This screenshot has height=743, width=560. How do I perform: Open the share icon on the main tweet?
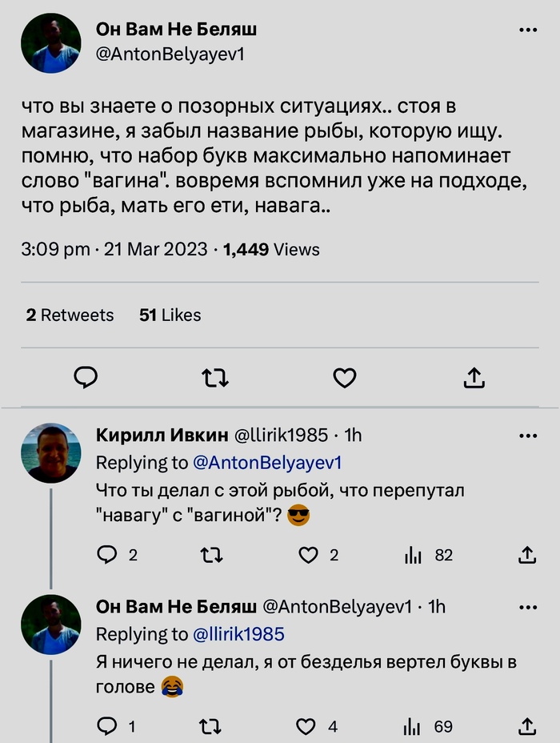[x=473, y=377]
